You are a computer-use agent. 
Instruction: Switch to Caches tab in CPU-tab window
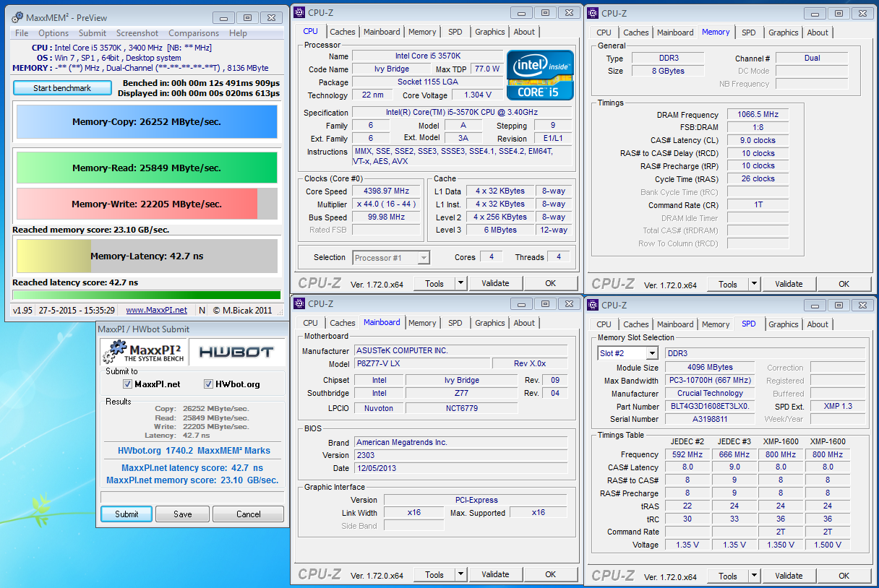[x=343, y=32]
